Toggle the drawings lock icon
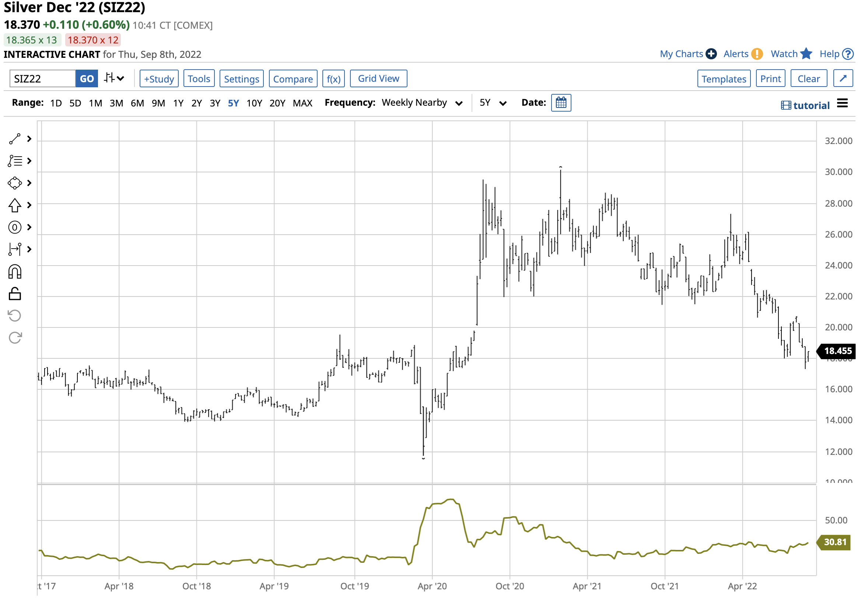This screenshot has height=607, width=868. (14, 294)
